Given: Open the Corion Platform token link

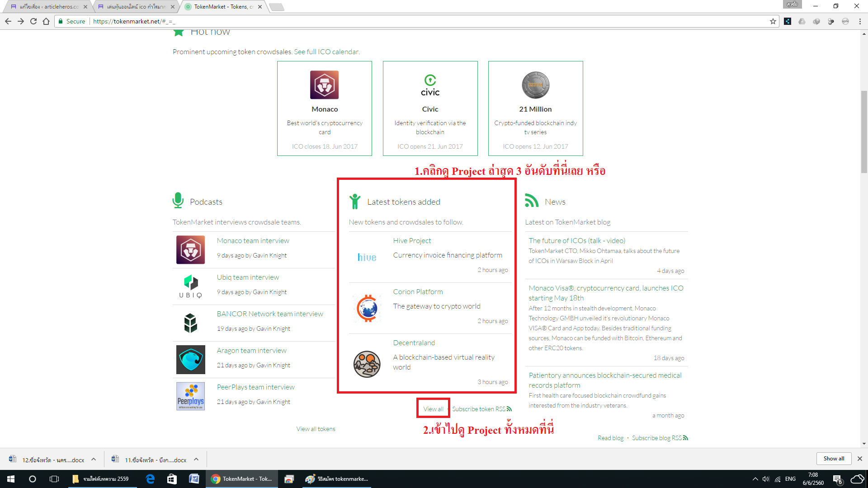Looking at the screenshot, I should pos(418,292).
